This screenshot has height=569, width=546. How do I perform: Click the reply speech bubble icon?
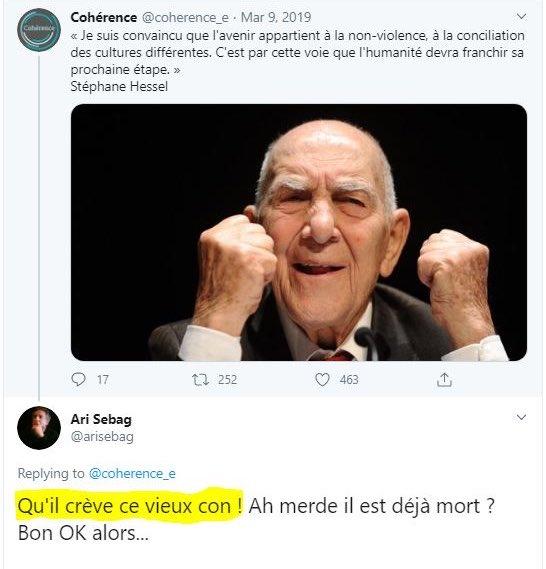[78, 380]
